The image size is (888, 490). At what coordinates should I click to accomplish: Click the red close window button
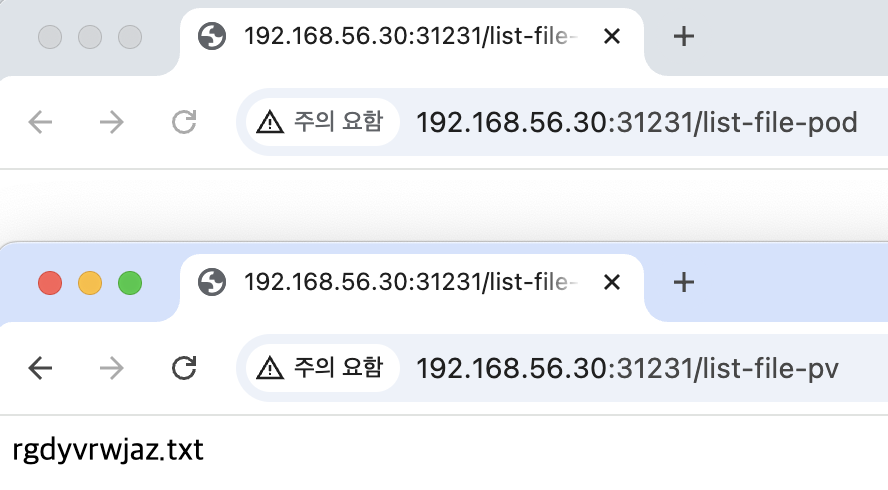tap(50, 283)
